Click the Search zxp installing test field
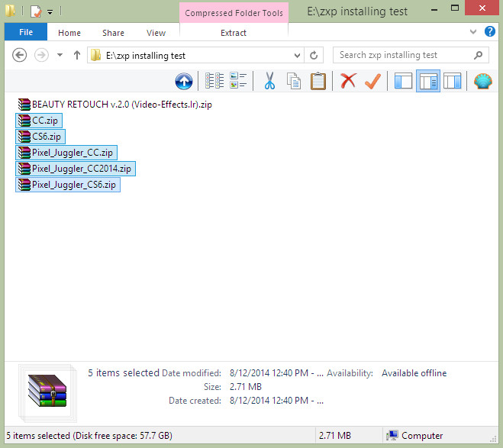This screenshot has height=448, width=503. point(411,55)
